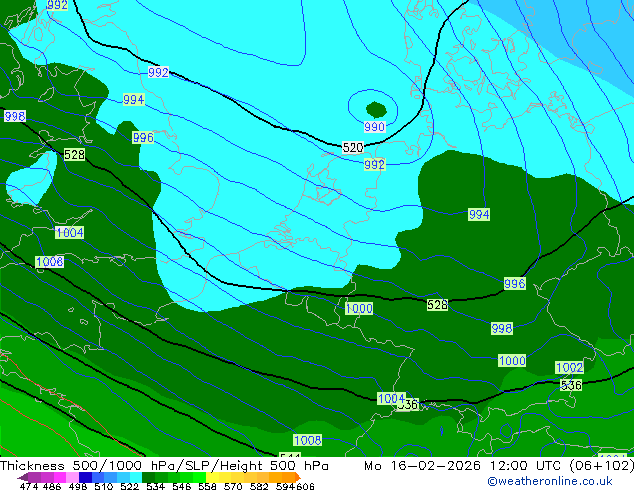Image resolution: width=634 pixels, height=490 pixels.
Task: Click the 1008 label beneath the 1004 label
Action: 49,262
